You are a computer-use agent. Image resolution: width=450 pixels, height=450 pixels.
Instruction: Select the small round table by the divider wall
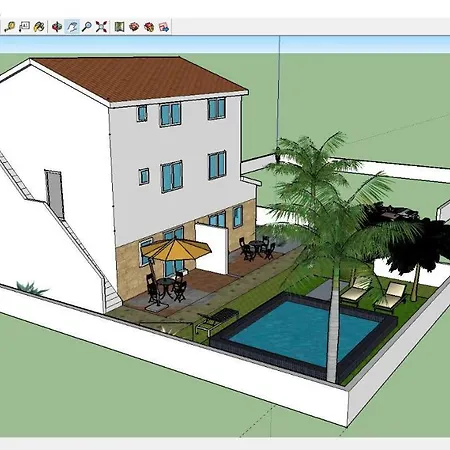(x=256, y=248)
